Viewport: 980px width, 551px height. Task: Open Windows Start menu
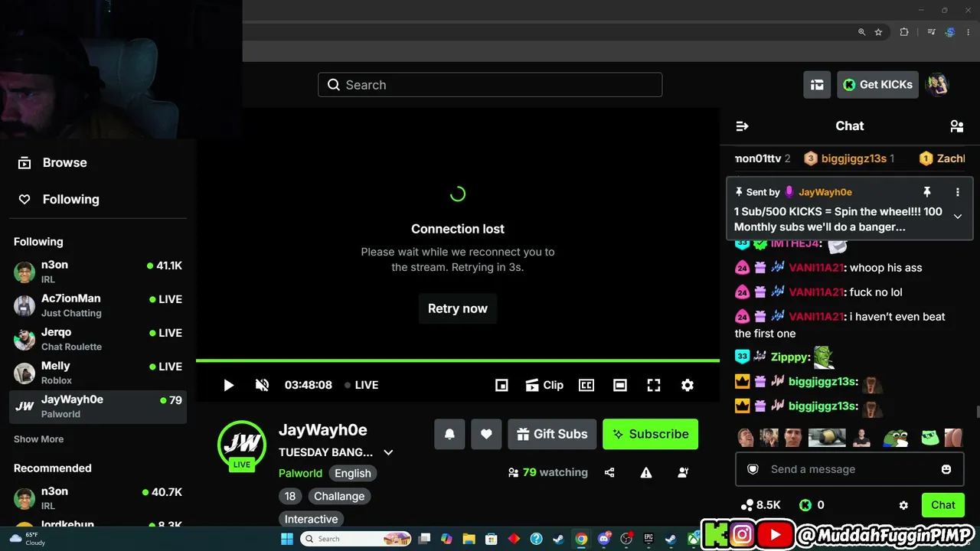point(287,539)
